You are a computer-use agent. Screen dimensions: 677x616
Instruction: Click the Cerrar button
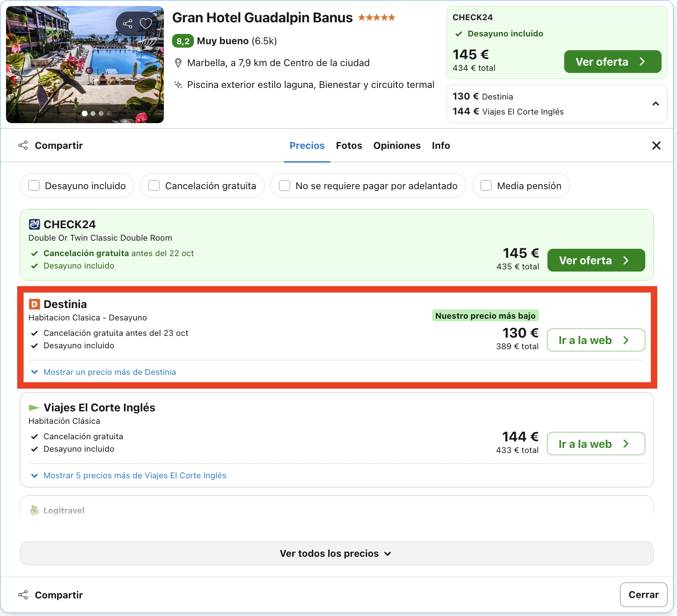644,595
